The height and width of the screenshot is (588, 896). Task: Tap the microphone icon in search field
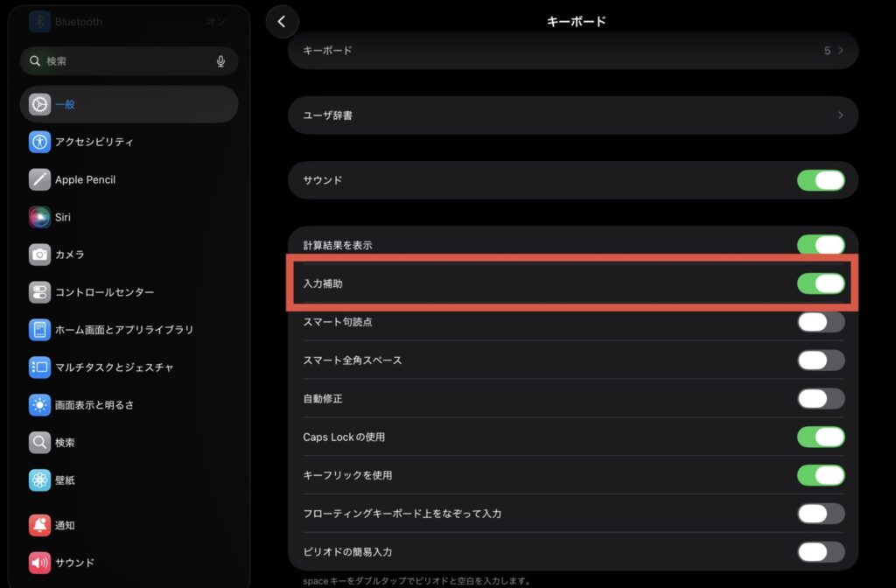tap(220, 61)
